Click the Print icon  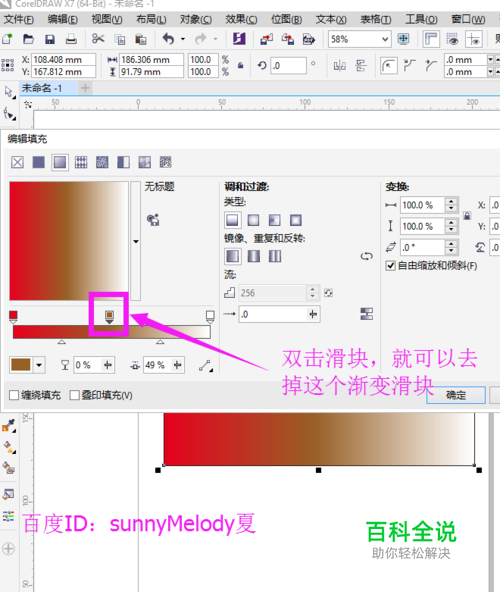pos(71,39)
